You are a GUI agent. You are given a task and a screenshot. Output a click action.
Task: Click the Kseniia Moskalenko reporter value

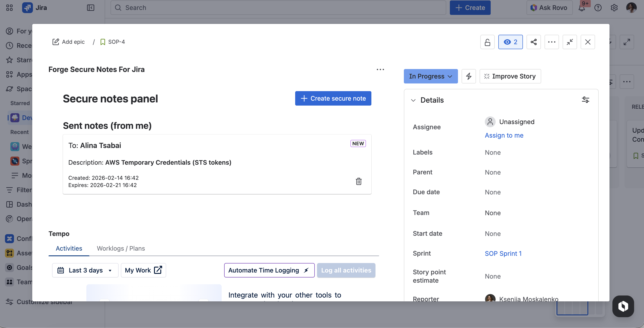click(x=522, y=298)
